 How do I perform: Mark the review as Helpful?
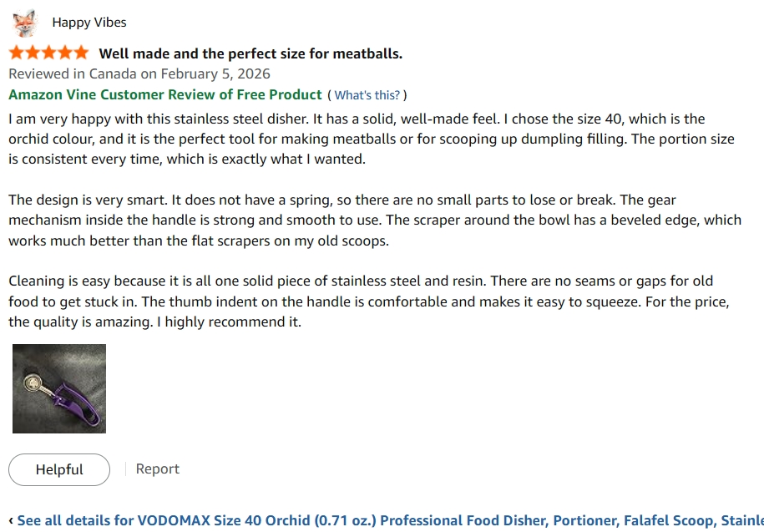[x=59, y=469]
